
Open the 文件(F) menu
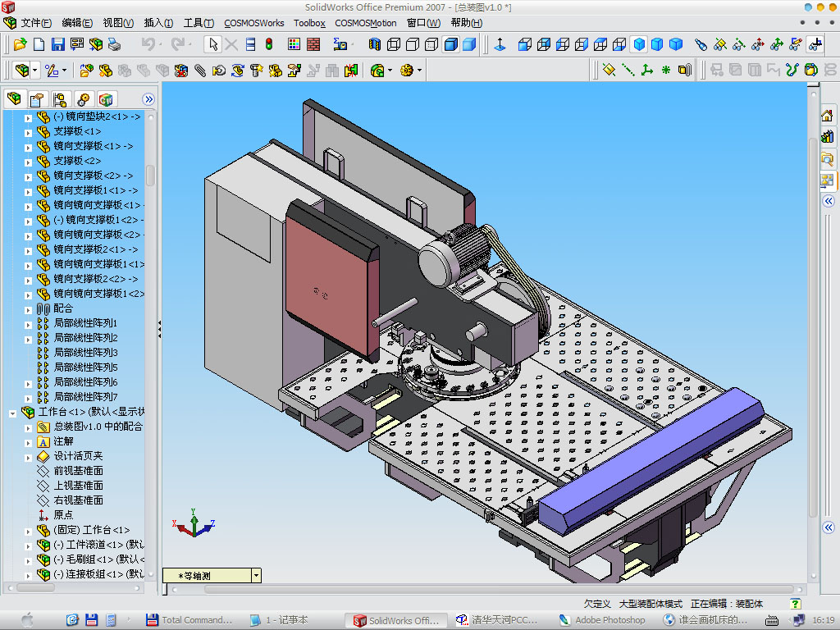click(x=36, y=23)
